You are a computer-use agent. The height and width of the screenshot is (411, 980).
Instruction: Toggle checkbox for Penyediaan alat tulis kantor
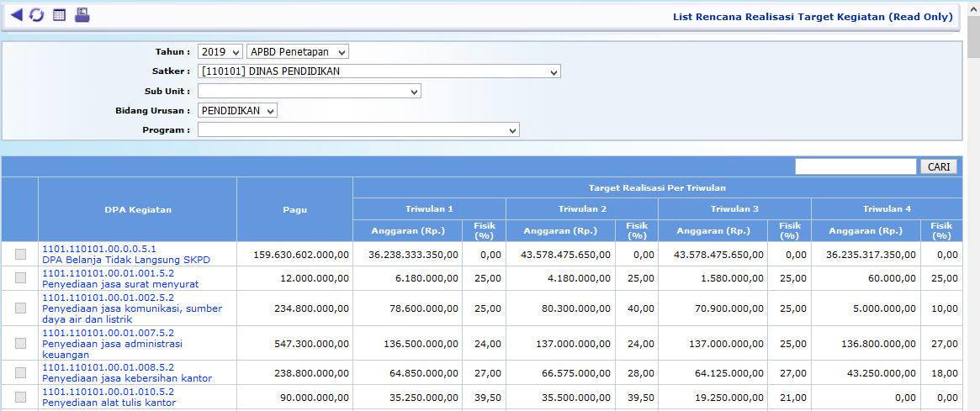coord(20,397)
